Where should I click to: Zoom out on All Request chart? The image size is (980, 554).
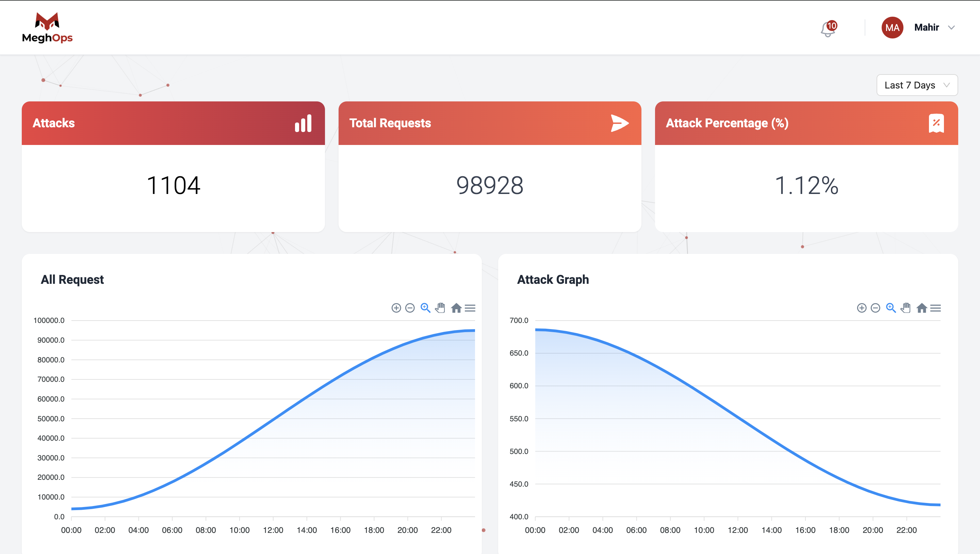pos(410,308)
